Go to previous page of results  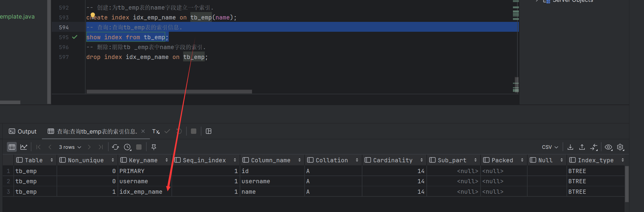[50, 147]
